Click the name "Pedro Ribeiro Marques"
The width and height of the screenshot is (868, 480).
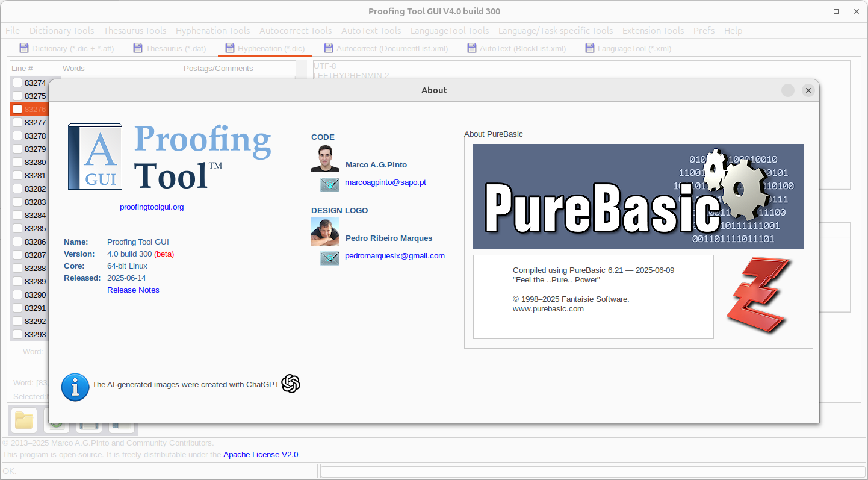click(389, 238)
